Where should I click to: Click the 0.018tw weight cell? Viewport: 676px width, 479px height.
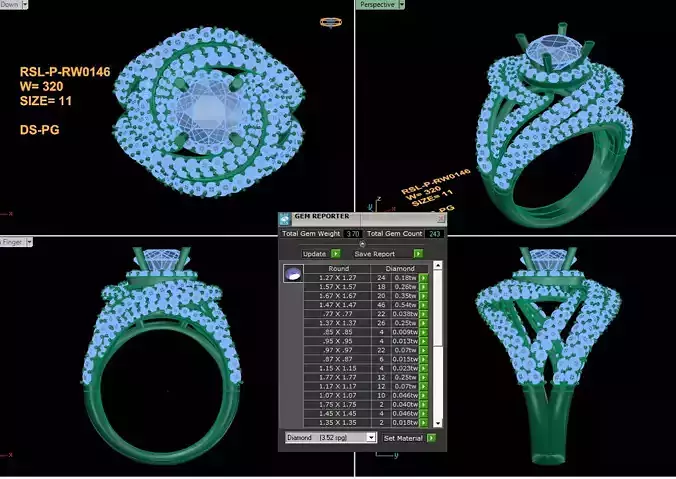point(405,423)
